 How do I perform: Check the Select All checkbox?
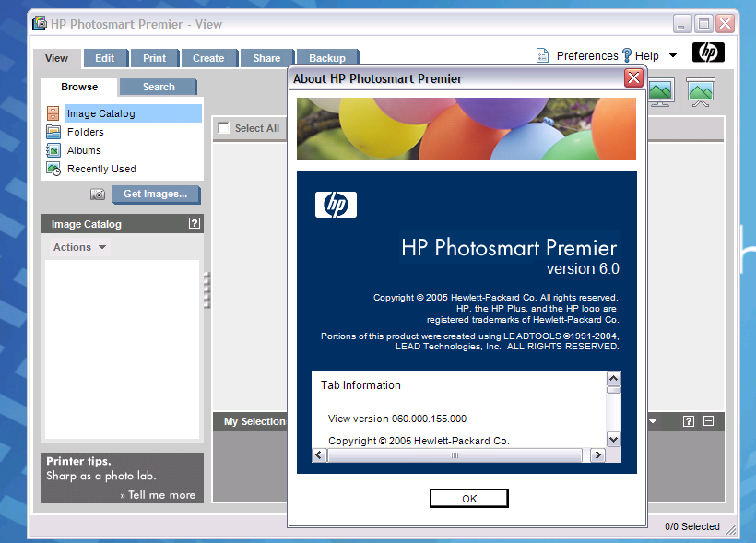(x=224, y=128)
